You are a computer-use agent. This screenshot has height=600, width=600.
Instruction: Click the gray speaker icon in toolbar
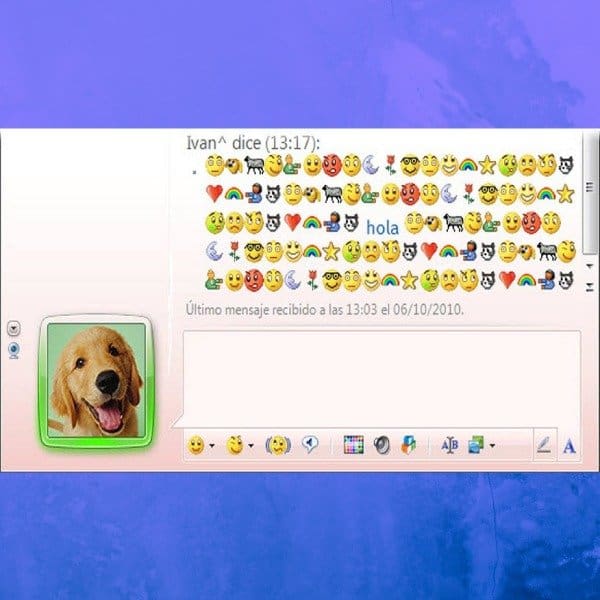point(382,445)
